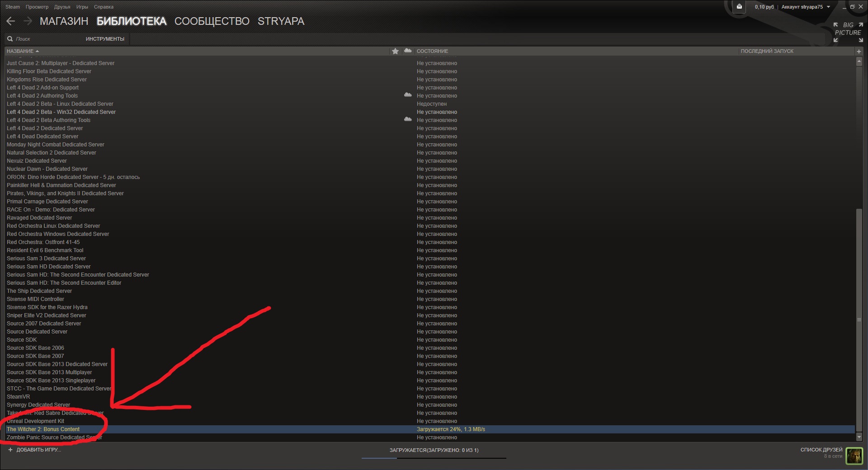Screen dimensions: 868x470
Task: Click the download progress bar
Action: coord(434,458)
